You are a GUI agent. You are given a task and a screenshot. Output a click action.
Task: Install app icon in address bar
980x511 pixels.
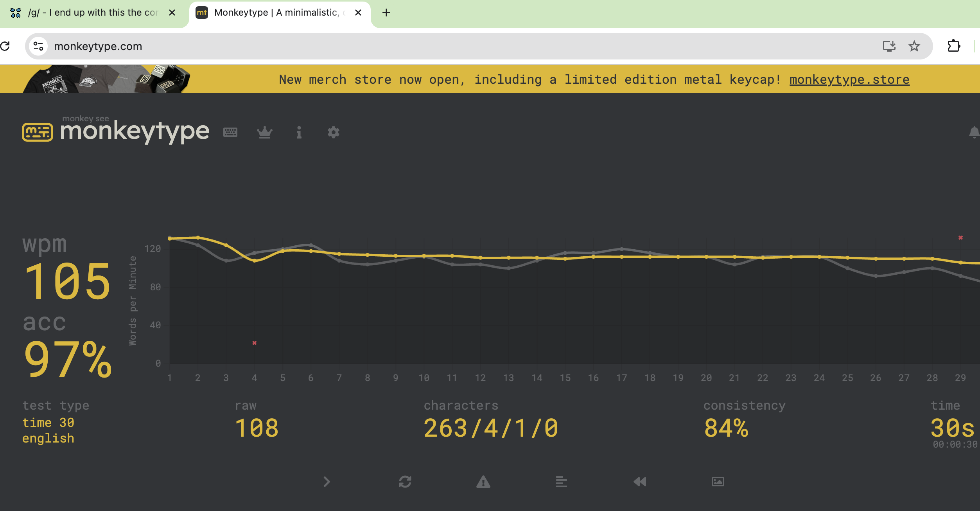coord(889,46)
